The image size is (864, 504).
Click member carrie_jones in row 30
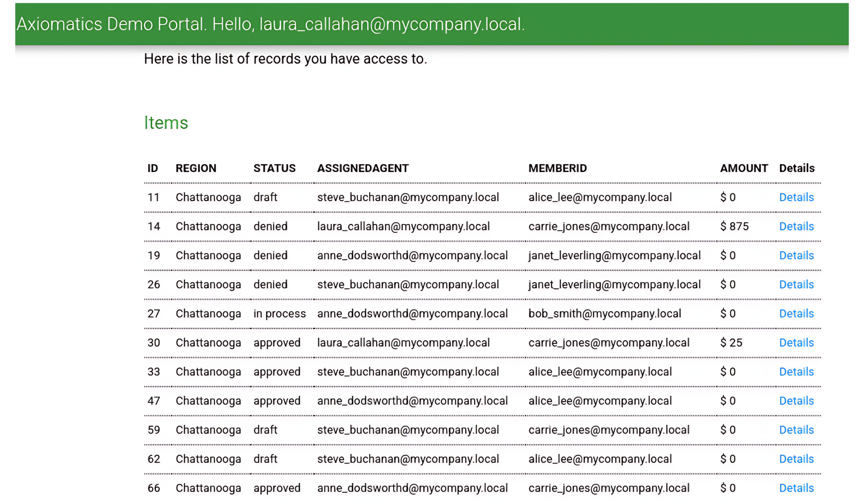[x=609, y=343]
